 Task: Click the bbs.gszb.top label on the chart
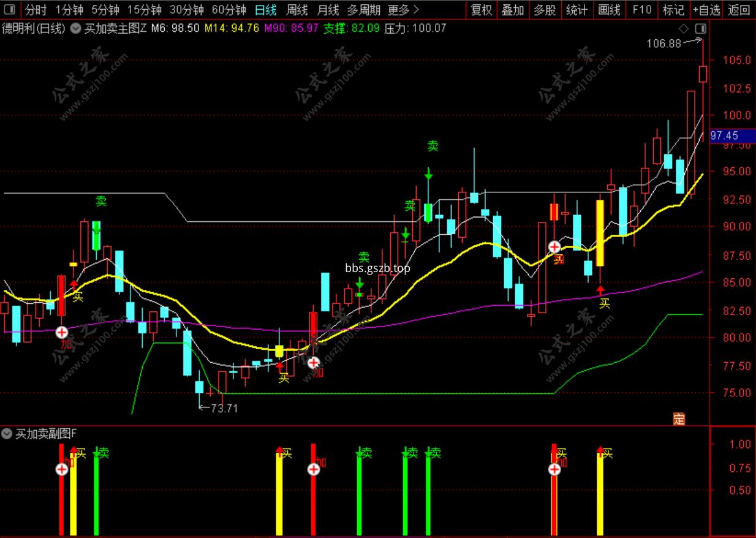(377, 268)
